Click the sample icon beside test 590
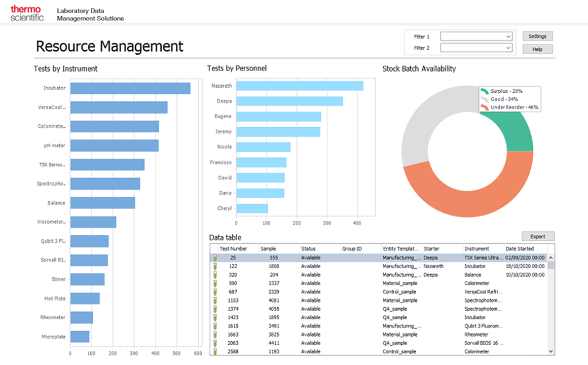This screenshot has width=588, height=365. [x=214, y=283]
